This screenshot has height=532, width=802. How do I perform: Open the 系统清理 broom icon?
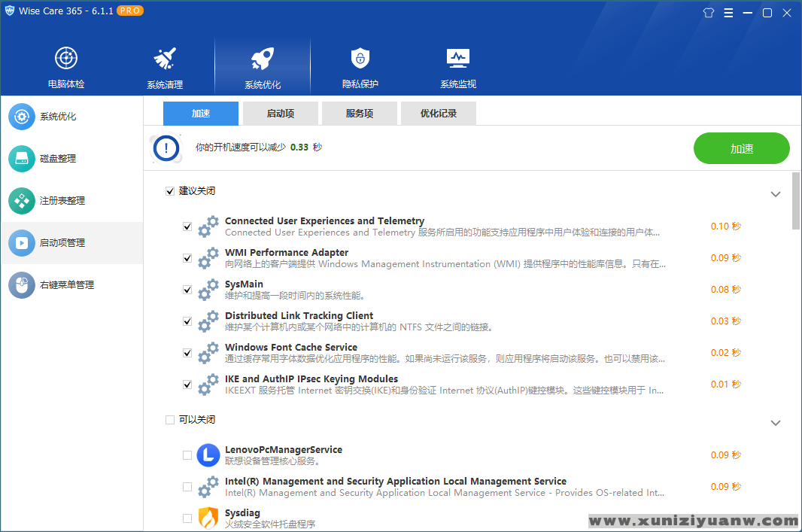(x=165, y=59)
